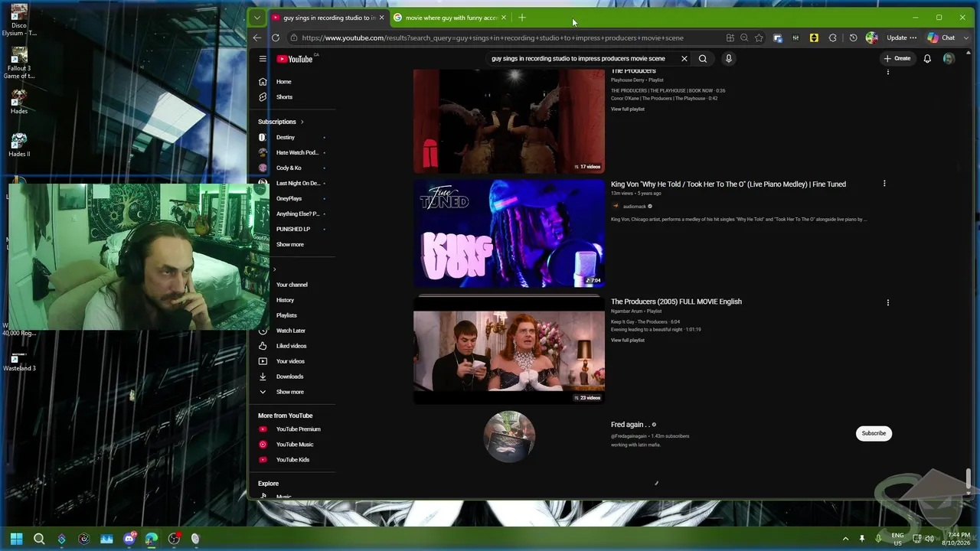This screenshot has height=551, width=980.
Task: Expand the tab search dropdown arrow
Action: [257, 18]
